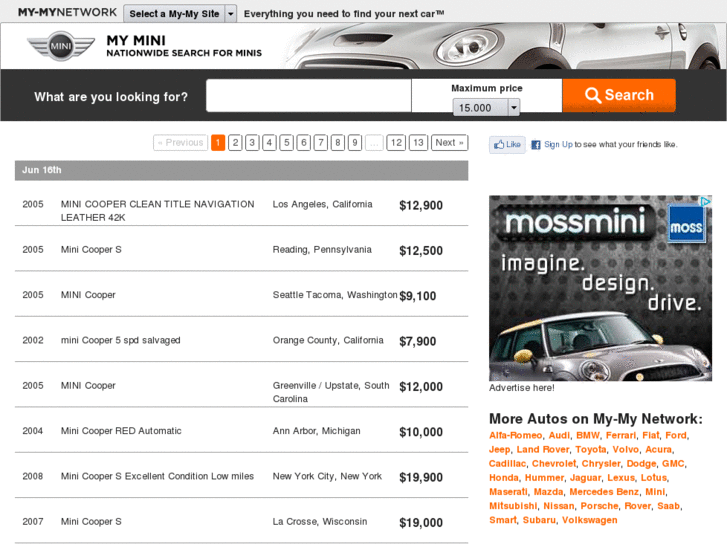The width and height of the screenshot is (727, 545).
Task: Go to results page 12
Action: (396, 143)
